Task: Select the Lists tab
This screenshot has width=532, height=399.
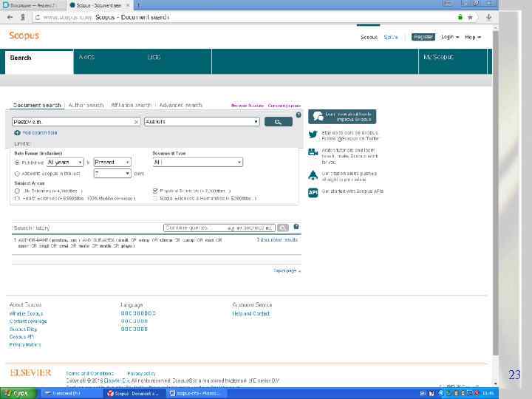Action: (x=154, y=57)
